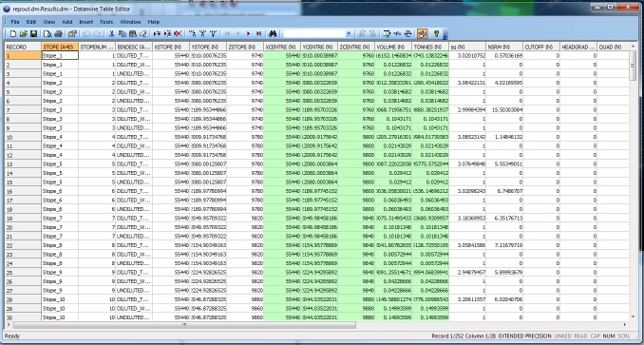Open the Insert menu
The width and height of the screenshot is (644, 345).
click(x=85, y=22)
